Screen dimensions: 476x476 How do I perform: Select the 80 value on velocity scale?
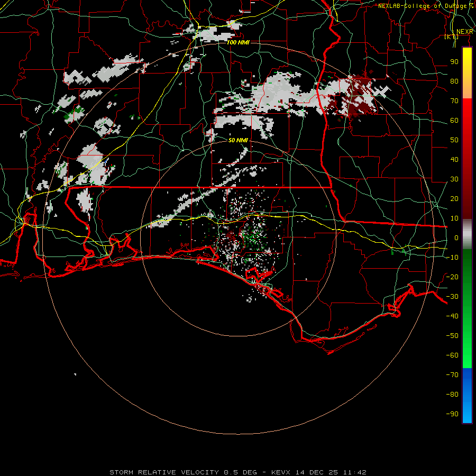point(454,81)
